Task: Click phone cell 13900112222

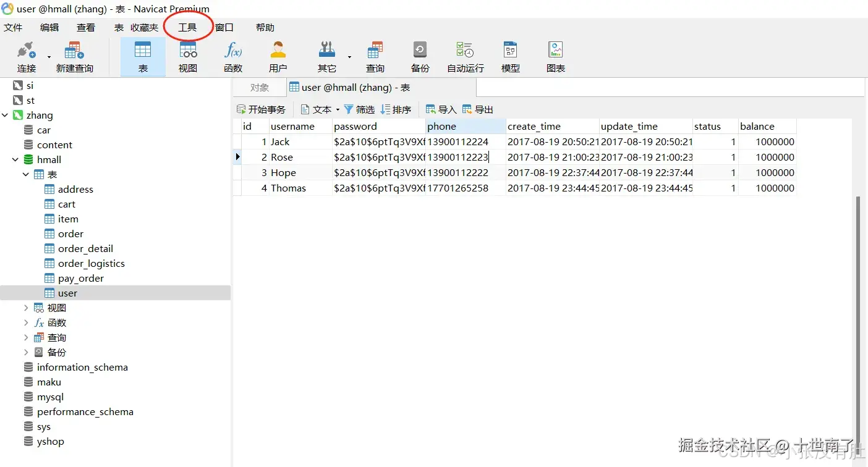Action: coord(466,172)
